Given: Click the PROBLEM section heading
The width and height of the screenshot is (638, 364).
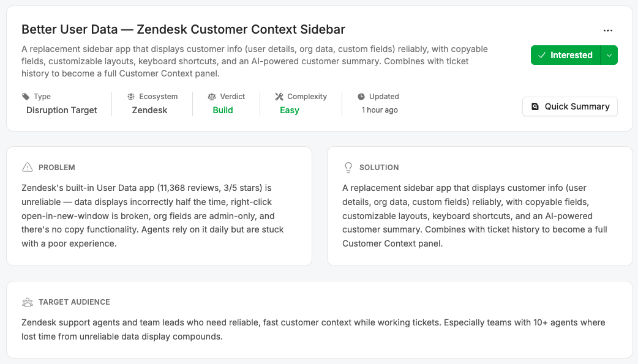Looking at the screenshot, I should coord(57,168).
